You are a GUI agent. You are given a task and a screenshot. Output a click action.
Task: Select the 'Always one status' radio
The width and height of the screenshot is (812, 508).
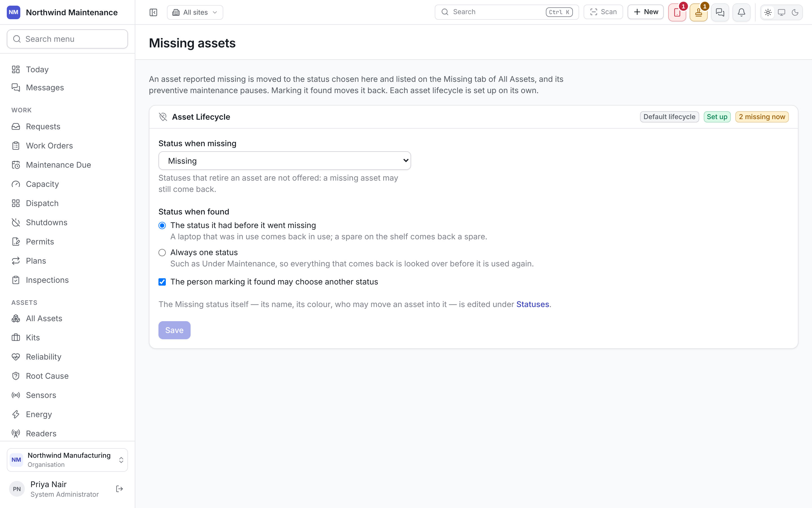point(162,253)
